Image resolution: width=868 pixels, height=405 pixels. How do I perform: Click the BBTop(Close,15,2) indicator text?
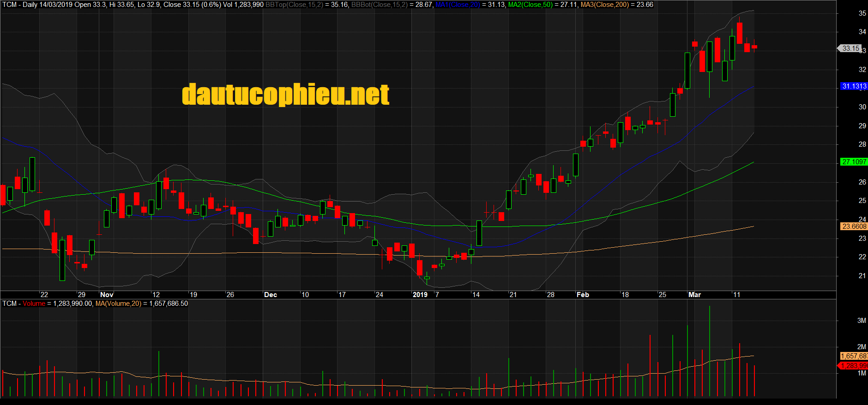tap(294, 5)
